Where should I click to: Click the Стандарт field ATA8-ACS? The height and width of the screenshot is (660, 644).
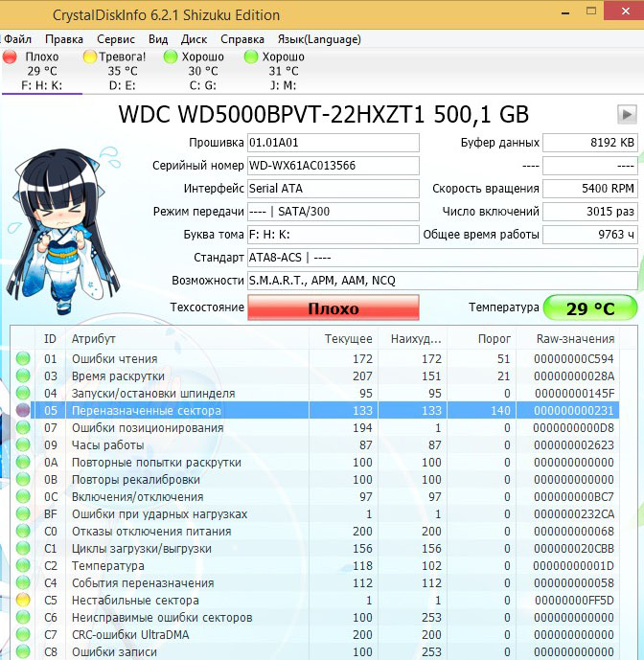[x=442, y=258]
